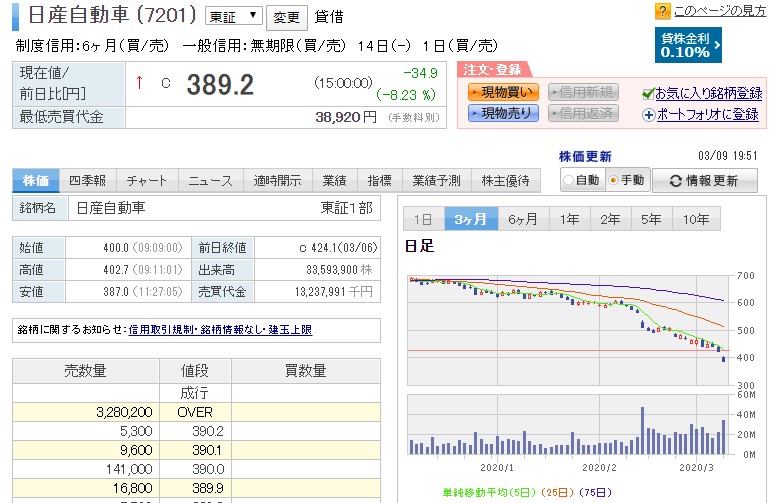Click the 値段 column header
Screen dimensions: 769x503
point(195,371)
